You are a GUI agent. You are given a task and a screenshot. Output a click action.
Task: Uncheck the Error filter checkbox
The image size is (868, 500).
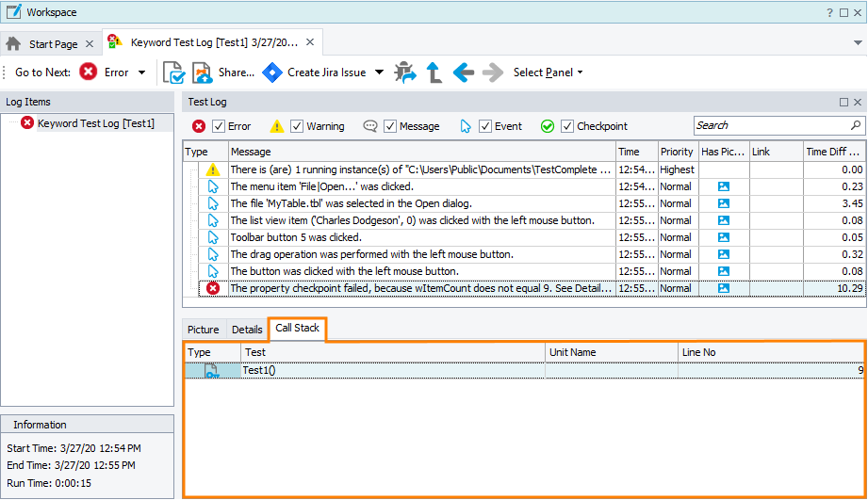click(219, 126)
